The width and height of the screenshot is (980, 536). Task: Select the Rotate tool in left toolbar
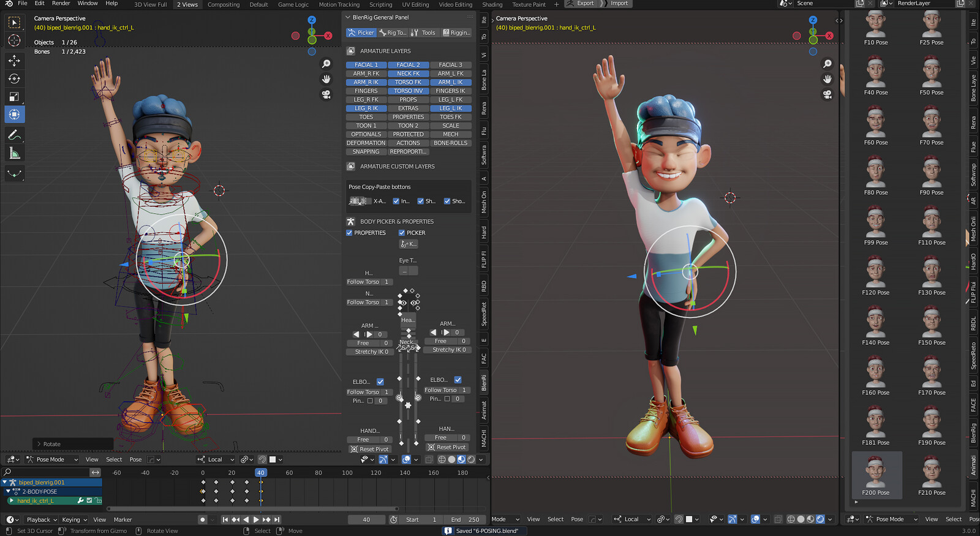pos(14,78)
